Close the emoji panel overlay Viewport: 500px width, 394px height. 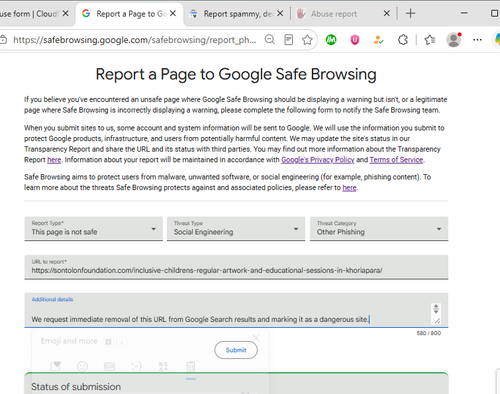coord(256,338)
